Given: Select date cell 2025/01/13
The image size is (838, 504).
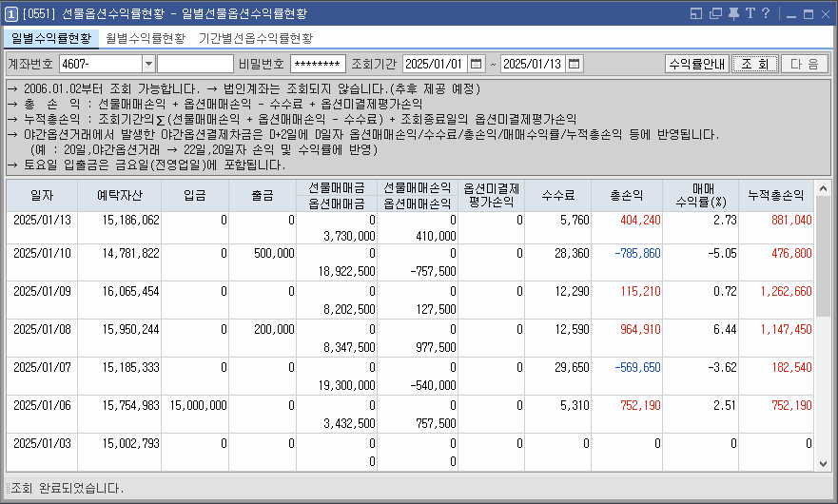Looking at the screenshot, I should (42, 221).
